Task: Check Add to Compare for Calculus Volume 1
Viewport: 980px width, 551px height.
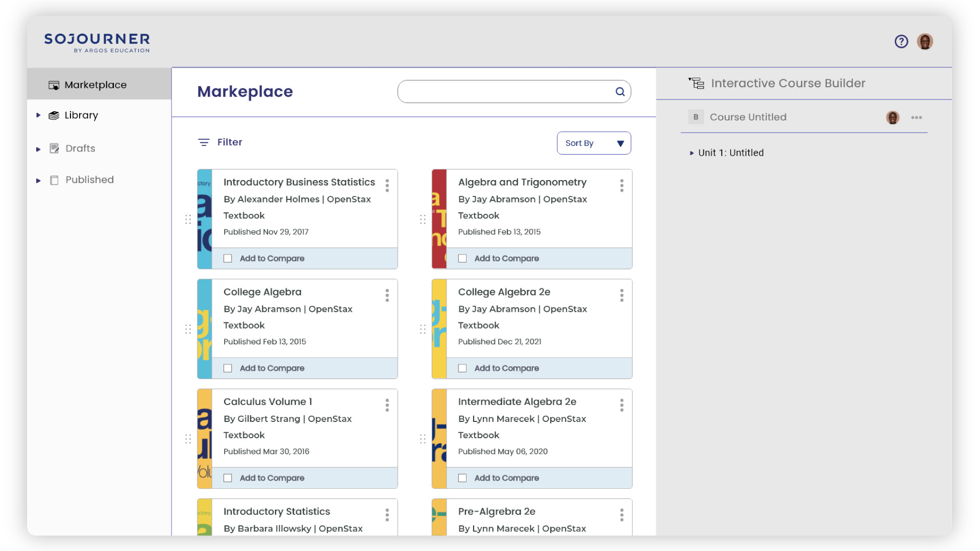Action: pyautogui.click(x=228, y=478)
